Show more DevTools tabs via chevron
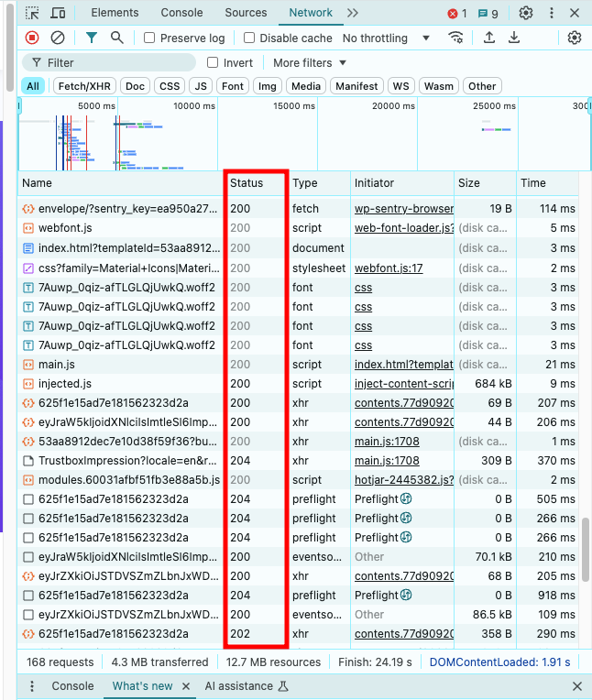This screenshot has height=700, width=592. (353, 13)
